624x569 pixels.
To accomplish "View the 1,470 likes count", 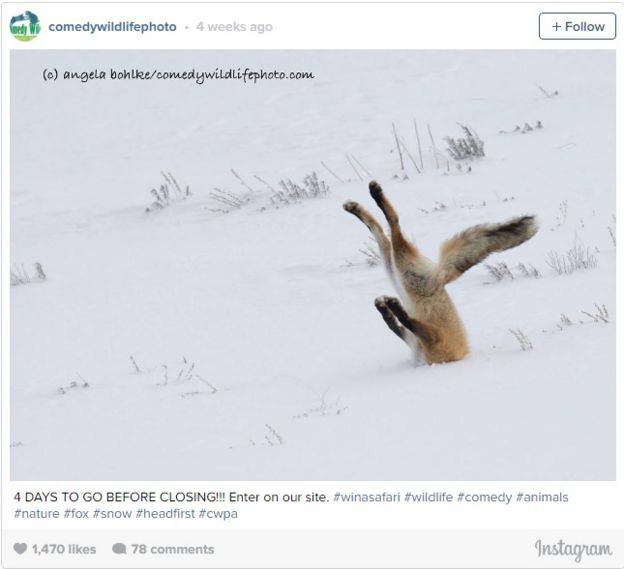I will point(64,549).
